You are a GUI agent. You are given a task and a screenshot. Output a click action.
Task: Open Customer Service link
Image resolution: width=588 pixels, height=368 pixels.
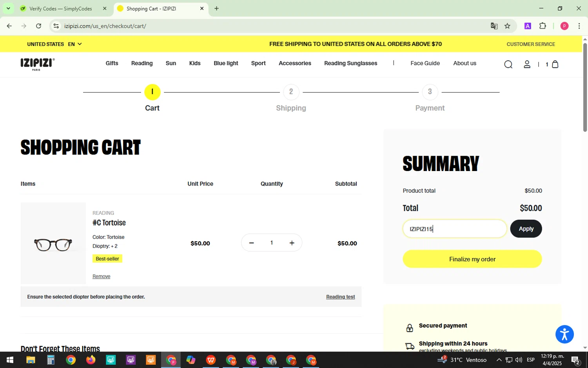(x=531, y=44)
